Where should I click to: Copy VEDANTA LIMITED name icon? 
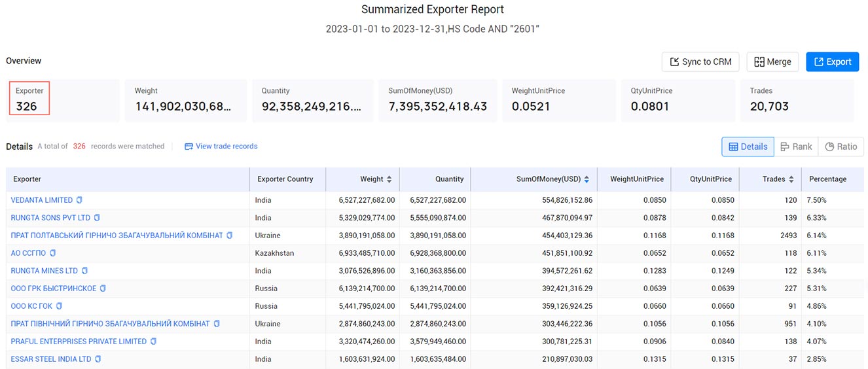tap(79, 200)
